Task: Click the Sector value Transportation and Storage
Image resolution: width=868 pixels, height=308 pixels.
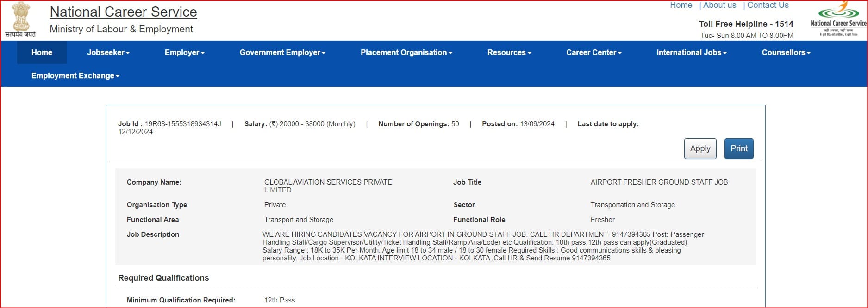Action: [633, 205]
